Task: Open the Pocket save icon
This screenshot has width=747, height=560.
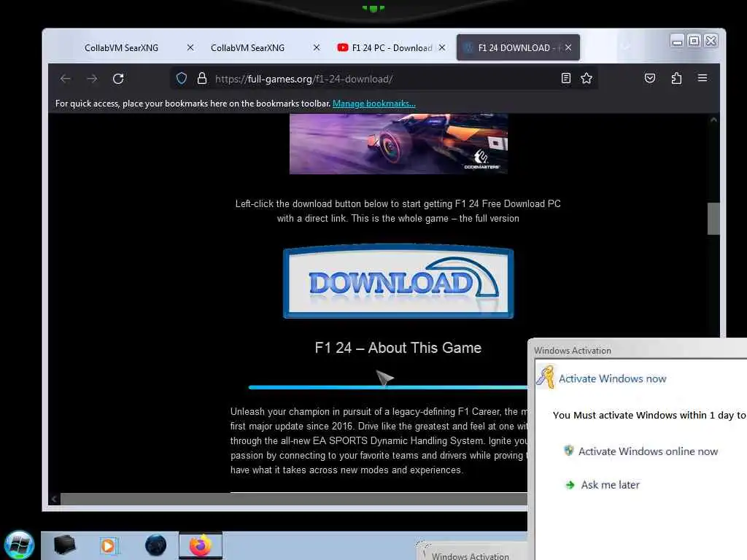Action: (650, 78)
